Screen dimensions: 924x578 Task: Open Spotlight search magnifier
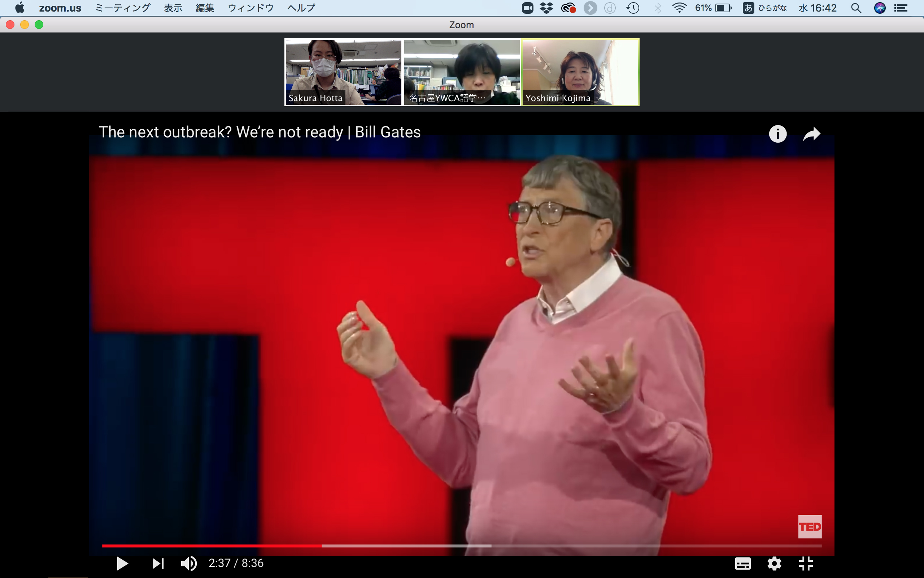pyautogui.click(x=856, y=8)
